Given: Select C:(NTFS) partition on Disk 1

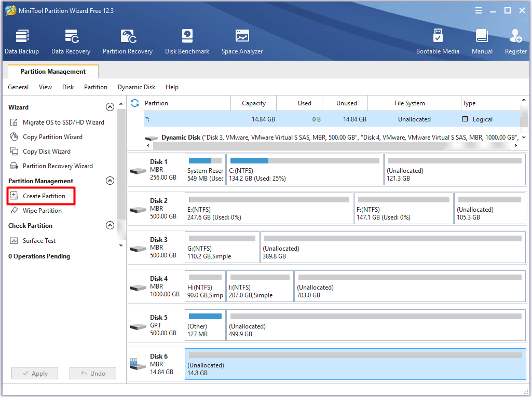Looking at the screenshot, I should point(305,170).
